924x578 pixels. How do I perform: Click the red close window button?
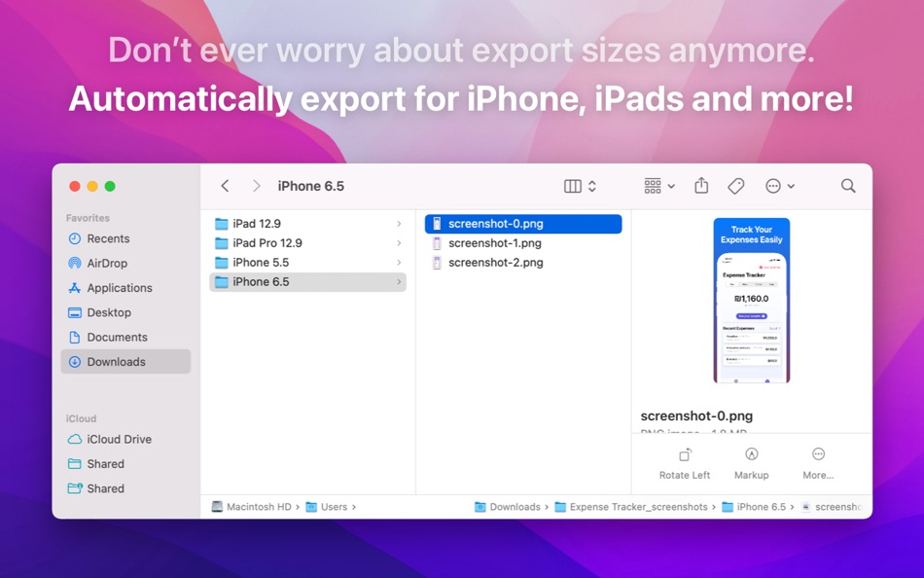75,187
